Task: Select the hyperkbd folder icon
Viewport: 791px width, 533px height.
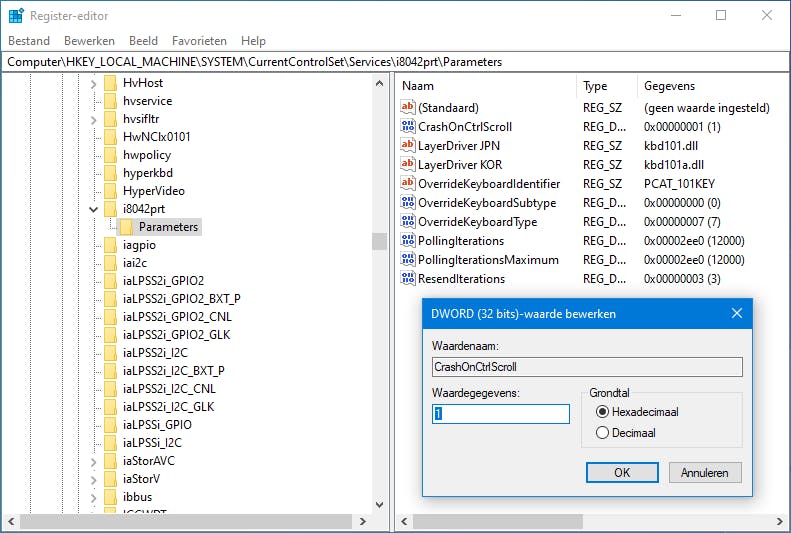Action: (110, 173)
